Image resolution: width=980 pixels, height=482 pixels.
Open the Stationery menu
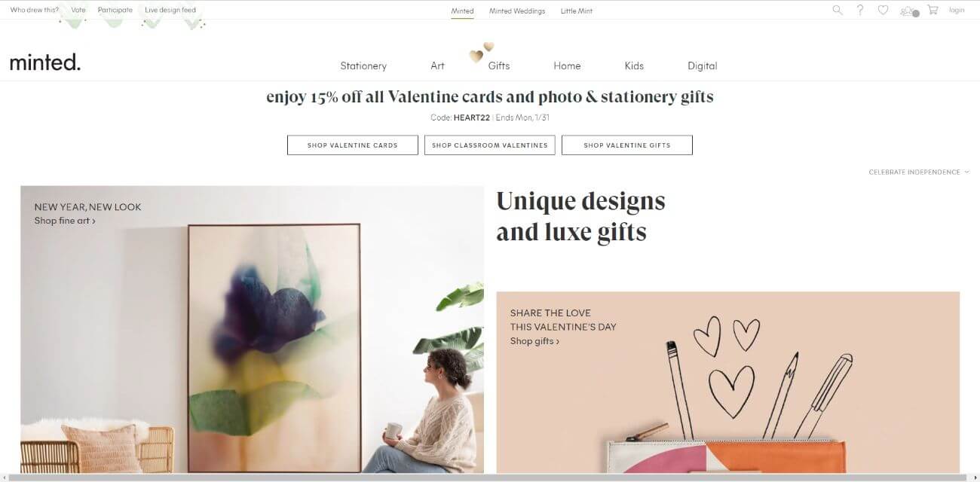(x=363, y=66)
